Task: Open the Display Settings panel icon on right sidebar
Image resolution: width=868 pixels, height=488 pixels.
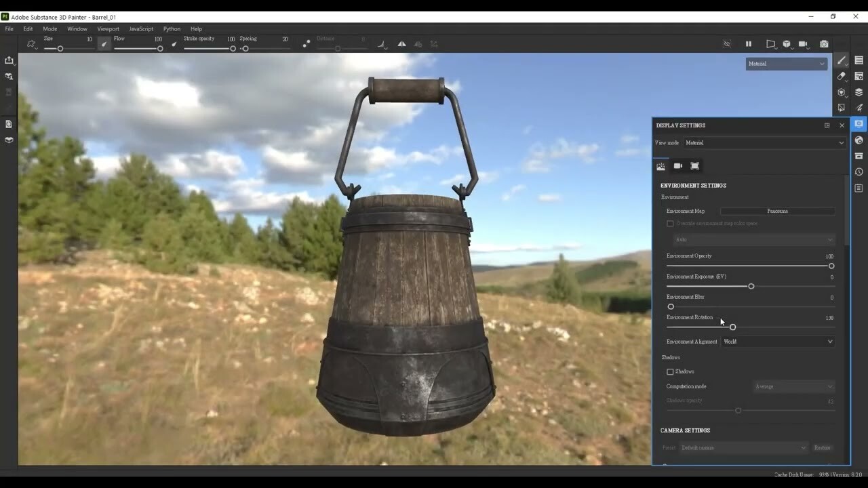Action: point(859,124)
